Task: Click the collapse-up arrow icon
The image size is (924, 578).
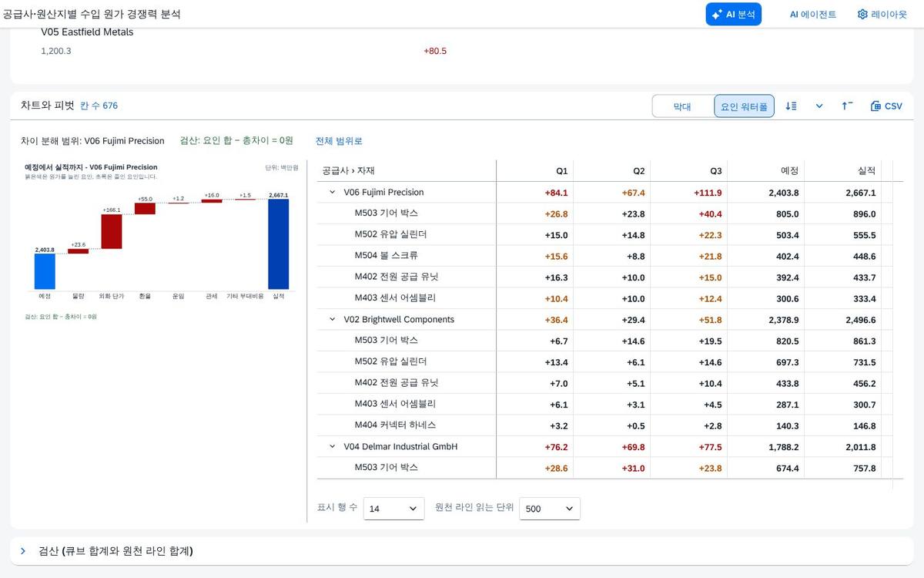Action: click(847, 106)
